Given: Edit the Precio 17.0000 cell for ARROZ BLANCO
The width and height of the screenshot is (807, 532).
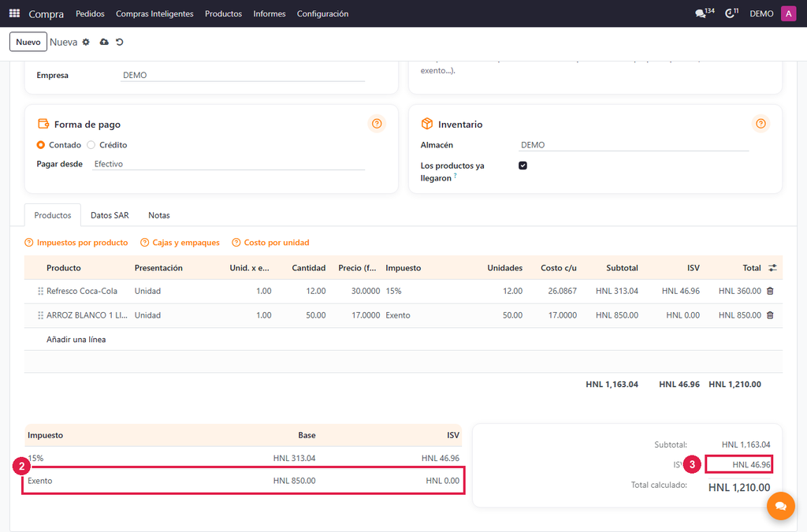Looking at the screenshot, I should (355, 315).
